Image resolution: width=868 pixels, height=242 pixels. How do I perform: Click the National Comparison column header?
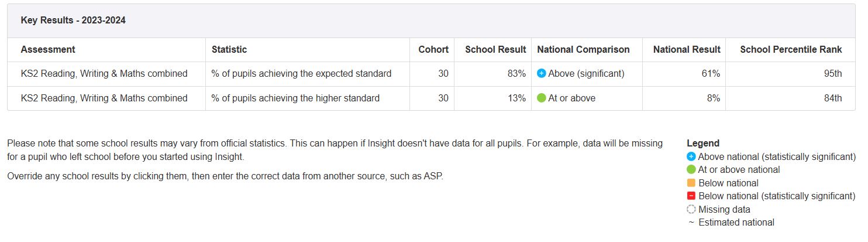[583, 50]
